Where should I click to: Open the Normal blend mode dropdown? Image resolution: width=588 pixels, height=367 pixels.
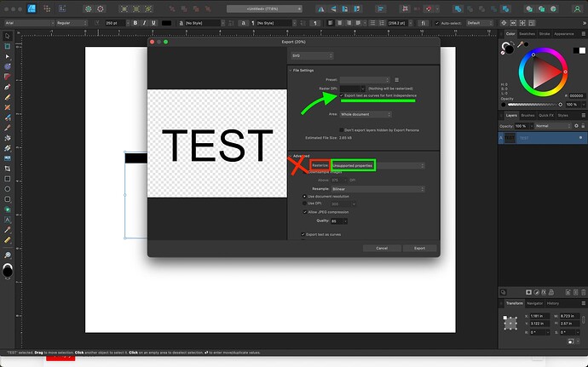pyautogui.click(x=553, y=126)
